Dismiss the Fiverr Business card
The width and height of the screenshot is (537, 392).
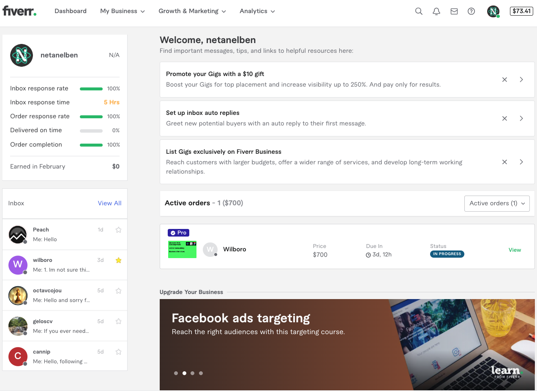pos(504,162)
